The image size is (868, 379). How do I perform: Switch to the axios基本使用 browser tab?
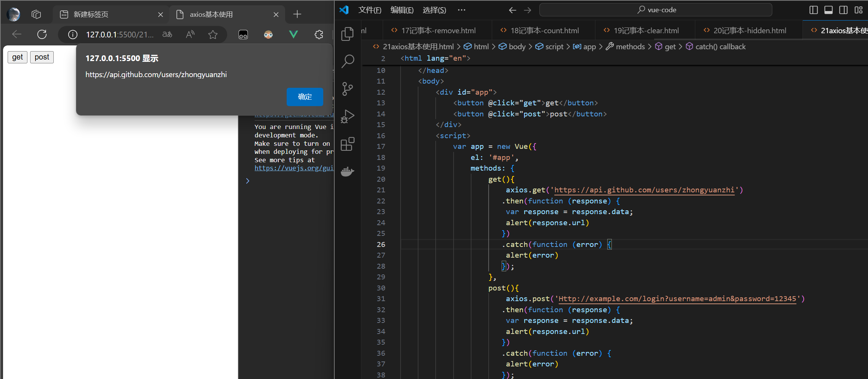[x=227, y=15]
